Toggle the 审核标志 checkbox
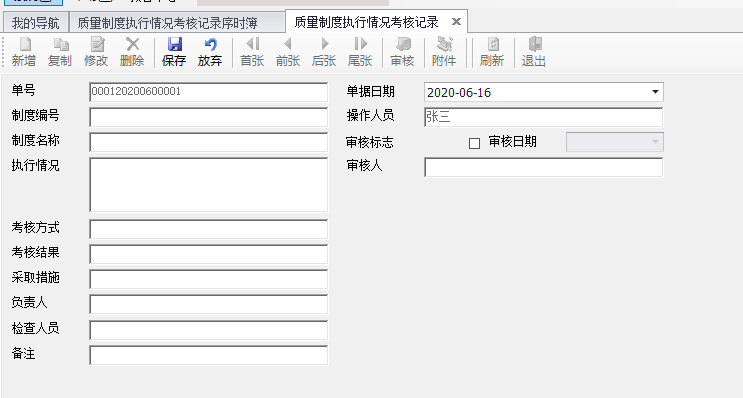743x398 pixels. pyautogui.click(x=474, y=143)
